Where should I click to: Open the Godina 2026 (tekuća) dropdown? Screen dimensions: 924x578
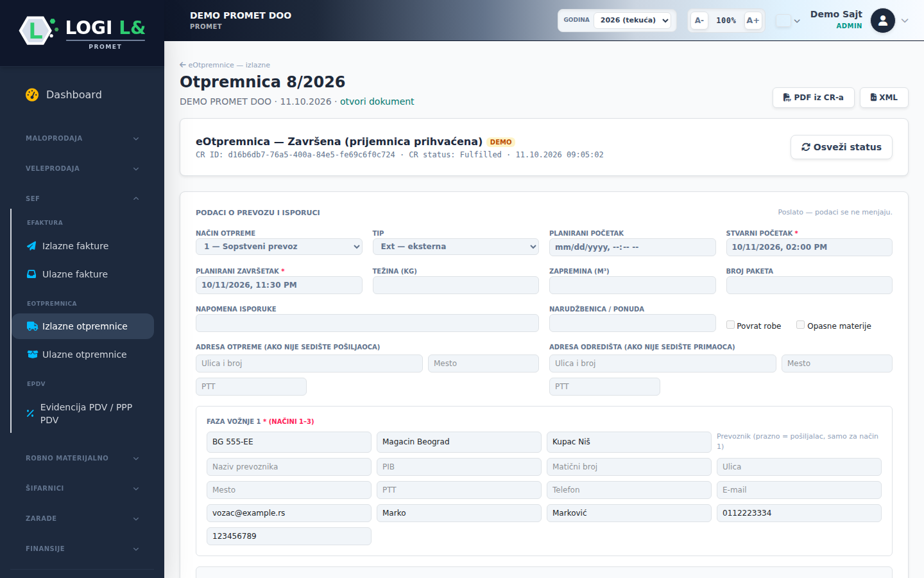tap(633, 21)
